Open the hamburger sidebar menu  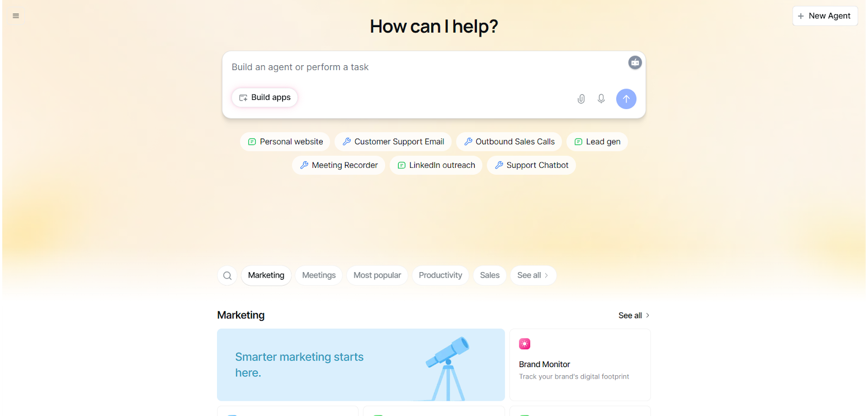(x=16, y=16)
